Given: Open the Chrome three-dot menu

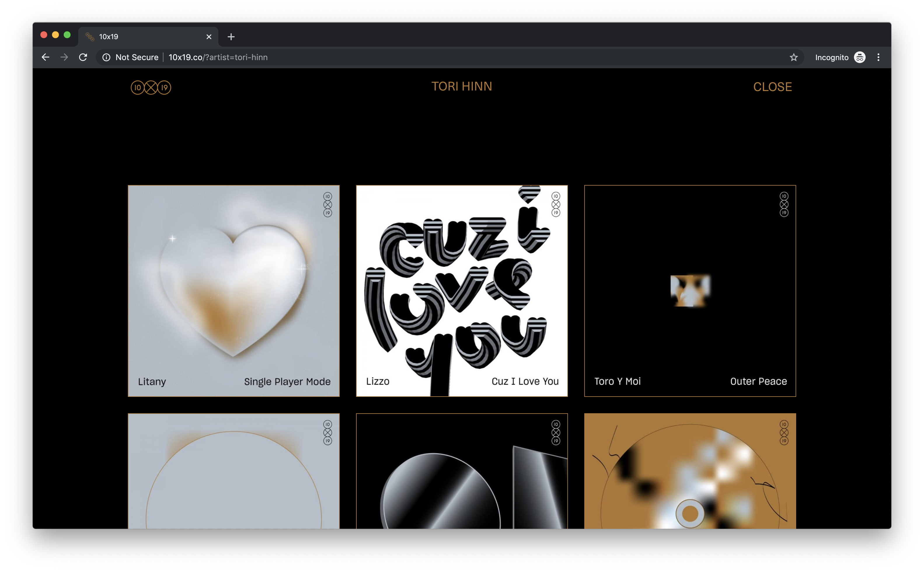Looking at the screenshot, I should pyautogui.click(x=878, y=57).
